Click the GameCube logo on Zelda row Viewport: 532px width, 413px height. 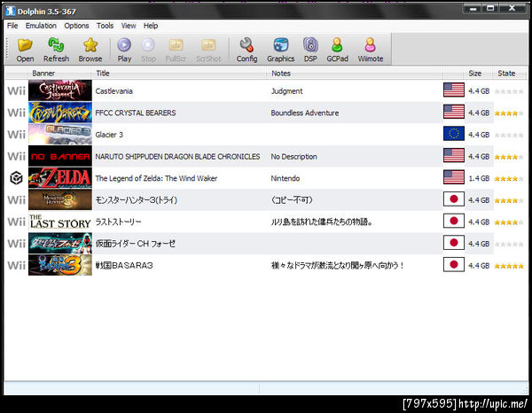(16, 178)
